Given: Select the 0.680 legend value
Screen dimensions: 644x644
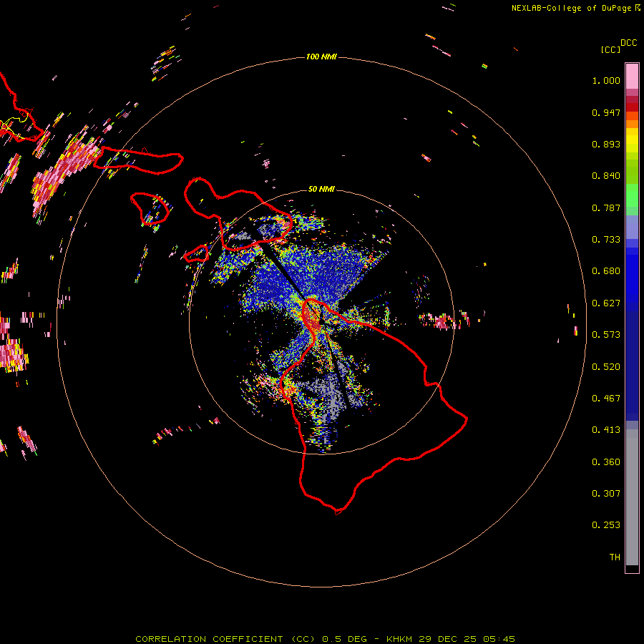Looking at the screenshot, I should coord(606,271).
